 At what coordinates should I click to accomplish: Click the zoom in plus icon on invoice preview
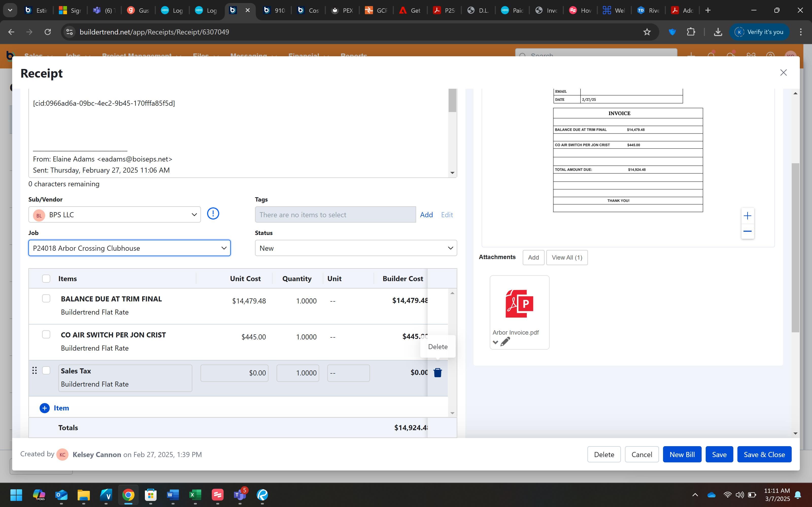coord(747,216)
